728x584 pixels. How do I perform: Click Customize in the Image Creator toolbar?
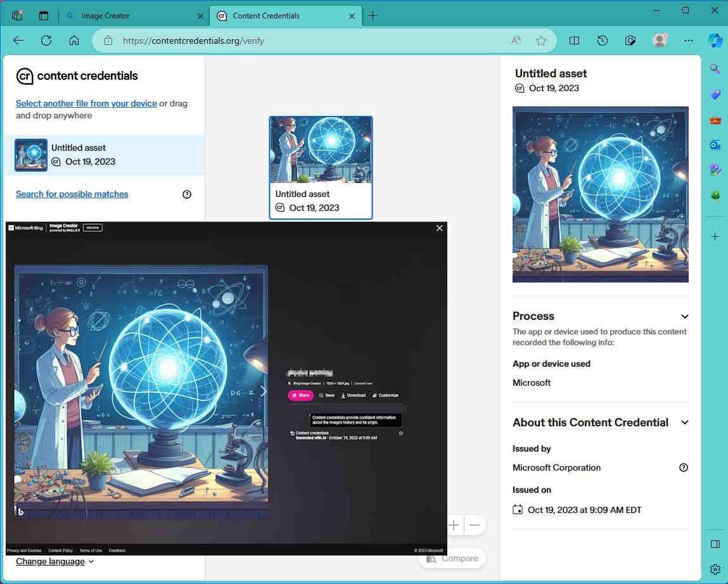click(x=385, y=395)
